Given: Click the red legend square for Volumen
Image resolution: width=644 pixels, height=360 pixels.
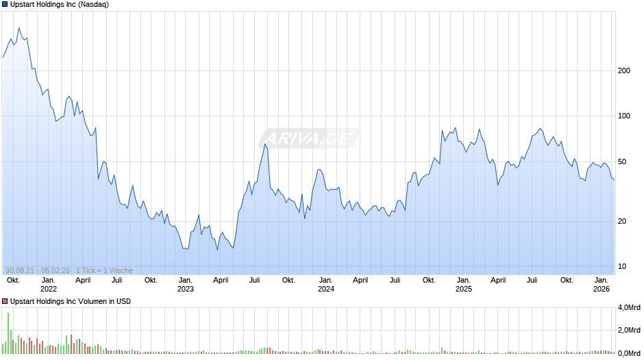Looking at the screenshot, I should (5, 301).
